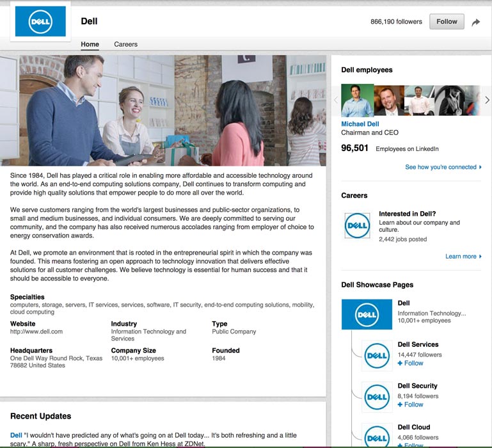Click the http://www.dell.com website text
Image resolution: width=492 pixels, height=448 pixels.
pos(36,332)
